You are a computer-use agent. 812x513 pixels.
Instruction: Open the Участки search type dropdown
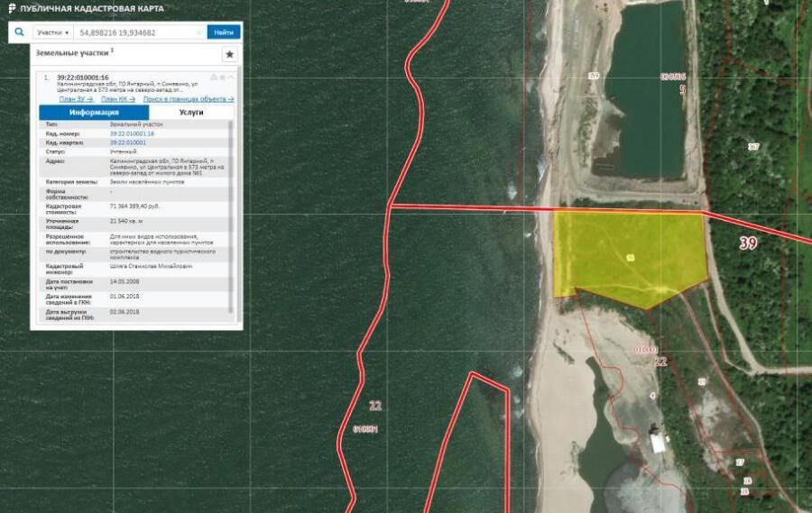pos(52,32)
